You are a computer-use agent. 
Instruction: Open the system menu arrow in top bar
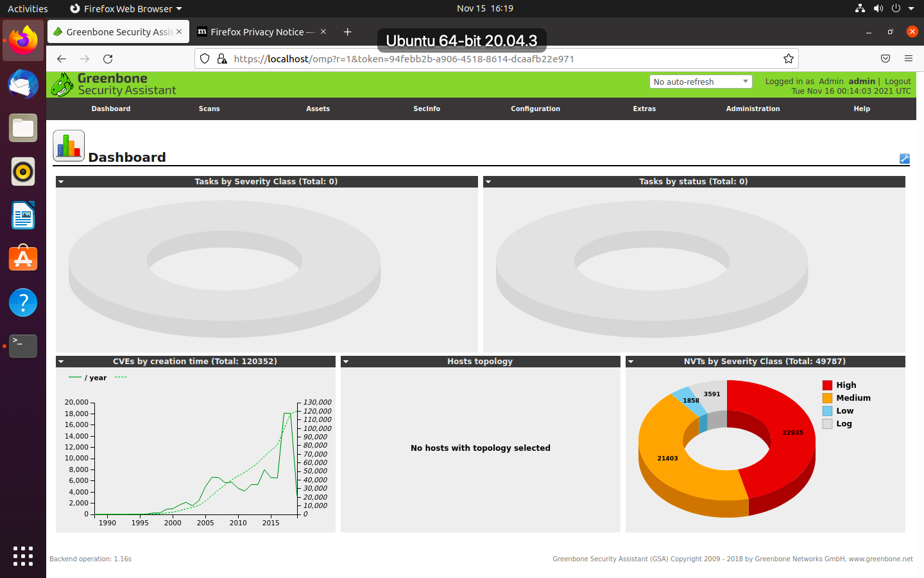pos(911,8)
